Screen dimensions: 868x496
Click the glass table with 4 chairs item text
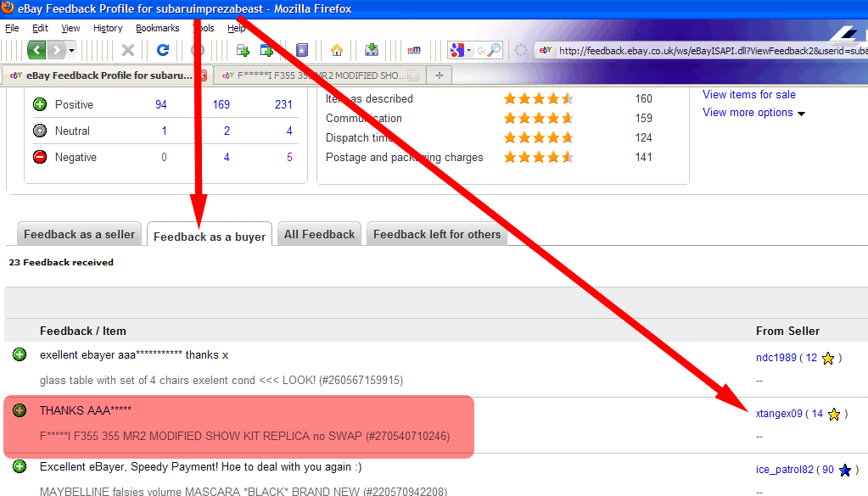pos(221,381)
